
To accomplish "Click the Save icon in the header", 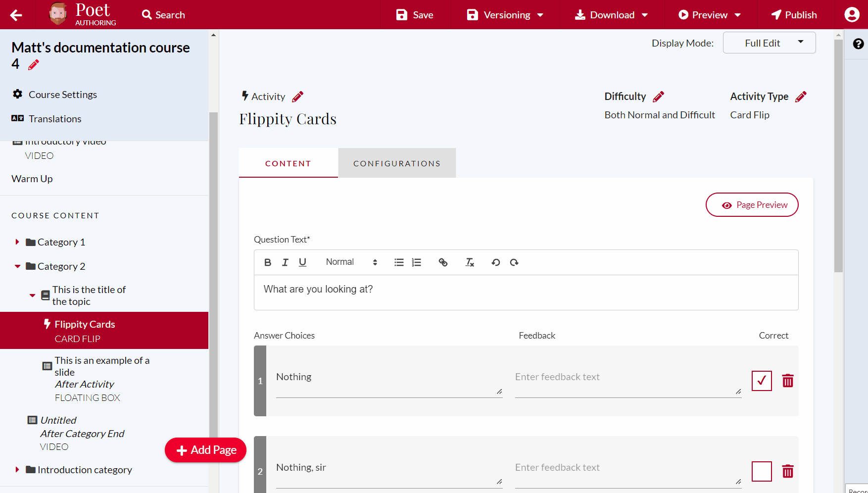I will pyautogui.click(x=401, y=14).
